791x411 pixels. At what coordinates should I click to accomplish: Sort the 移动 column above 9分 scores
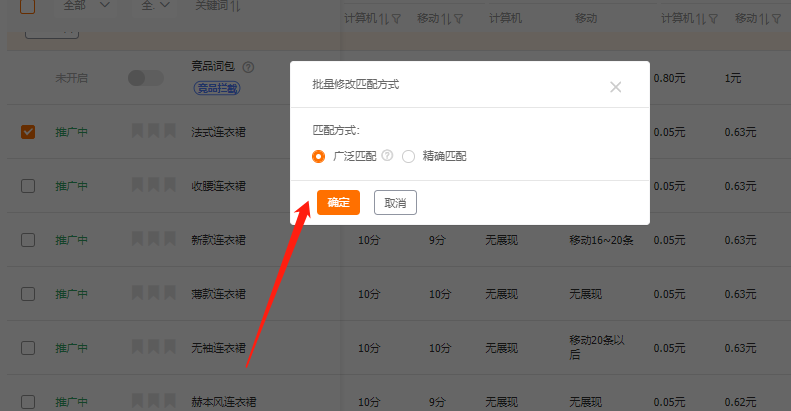[x=446, y=19]
